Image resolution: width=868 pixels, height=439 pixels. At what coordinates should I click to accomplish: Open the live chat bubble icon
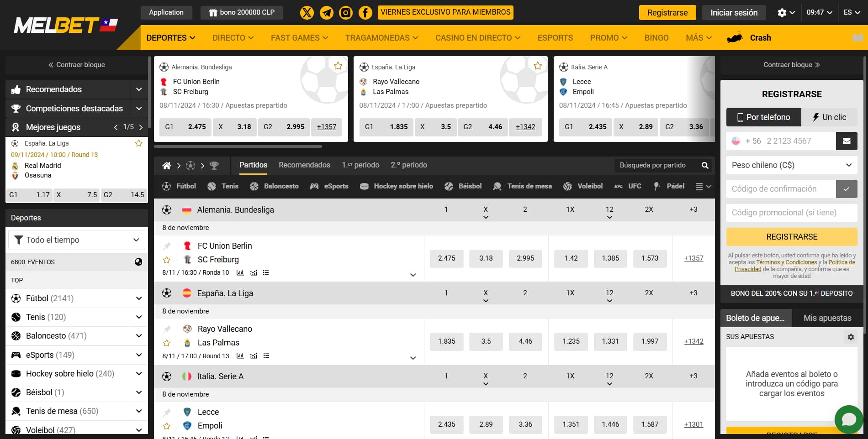(849, 419)
